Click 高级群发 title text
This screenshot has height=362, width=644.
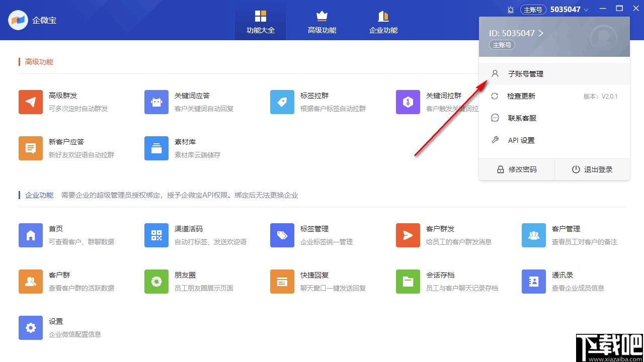pyautogui.click(x=63, y=96)
